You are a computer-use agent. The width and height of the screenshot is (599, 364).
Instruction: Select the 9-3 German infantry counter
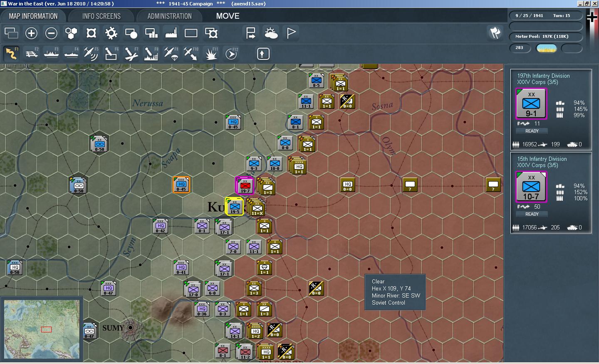254,164
